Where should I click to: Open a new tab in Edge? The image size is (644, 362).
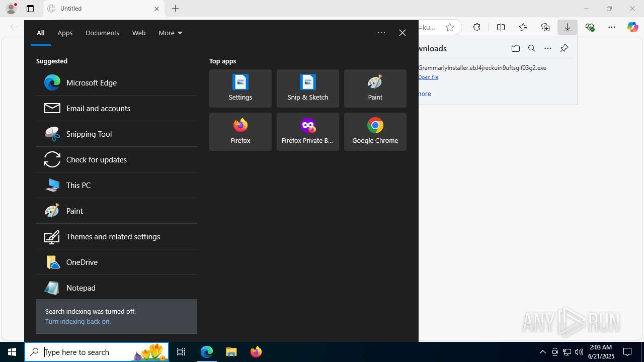(175, 9)
